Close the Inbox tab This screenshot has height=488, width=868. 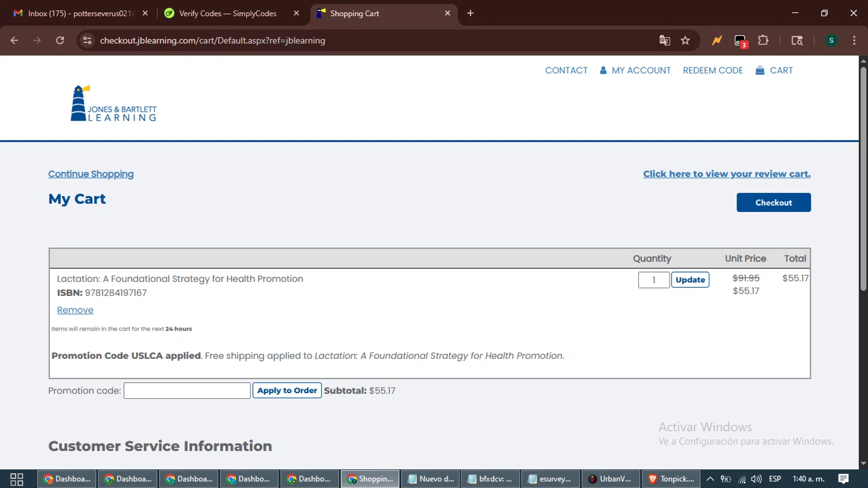click(x=145, y=13)
